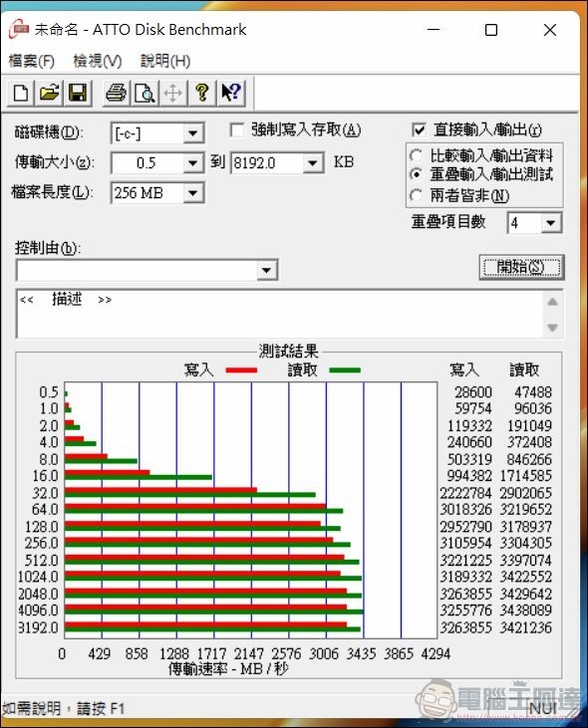Screen dimensions: 588x728
Task: Expand the 磁碟機 drive [-c-] dropdown
Action: click(193, 133)
